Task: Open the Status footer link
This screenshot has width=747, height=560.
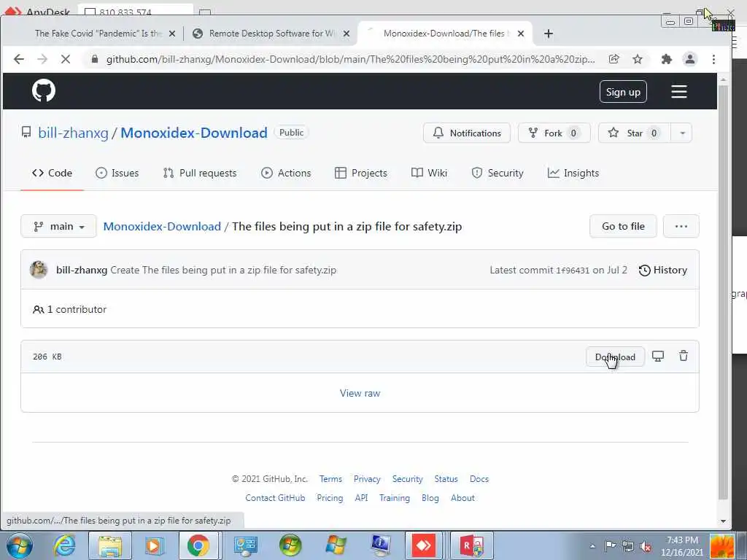Action: point(446,478)
